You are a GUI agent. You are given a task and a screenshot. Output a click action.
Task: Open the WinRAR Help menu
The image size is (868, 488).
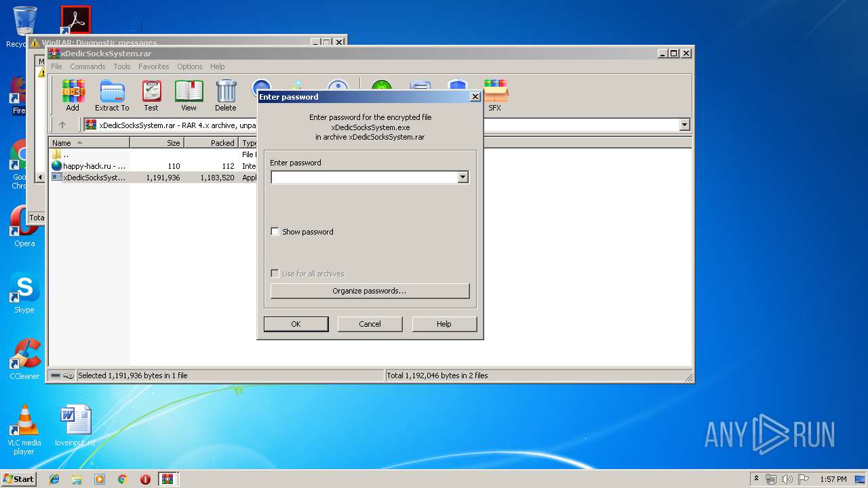tap(217, 66)
